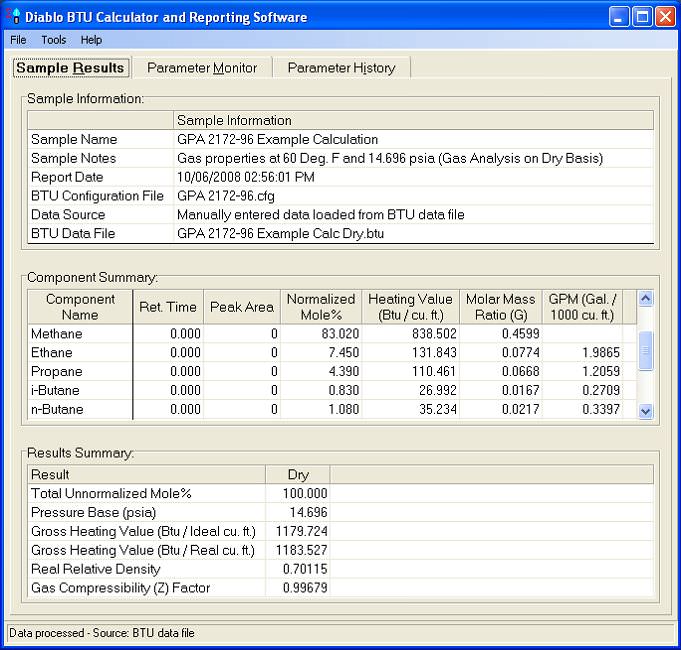Select the Propane row name
The image size is (681, 650).
click(56, 371)
